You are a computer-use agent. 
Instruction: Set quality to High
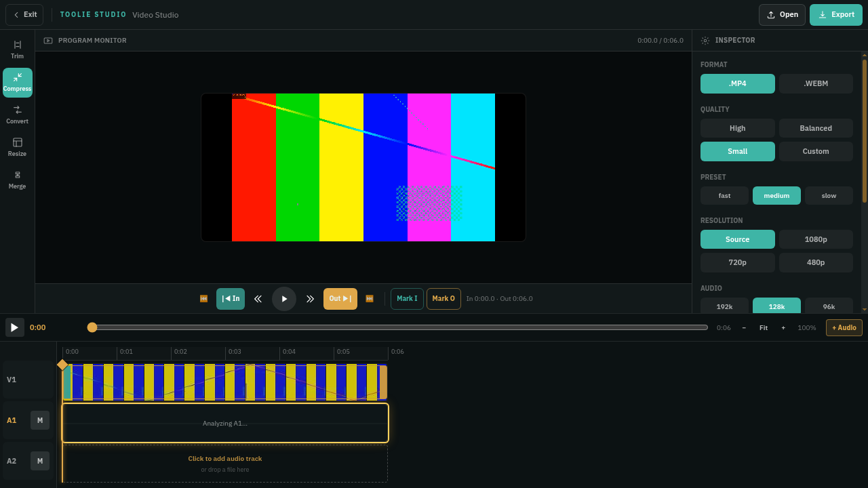pyautogui.click(x=738, y=128)
